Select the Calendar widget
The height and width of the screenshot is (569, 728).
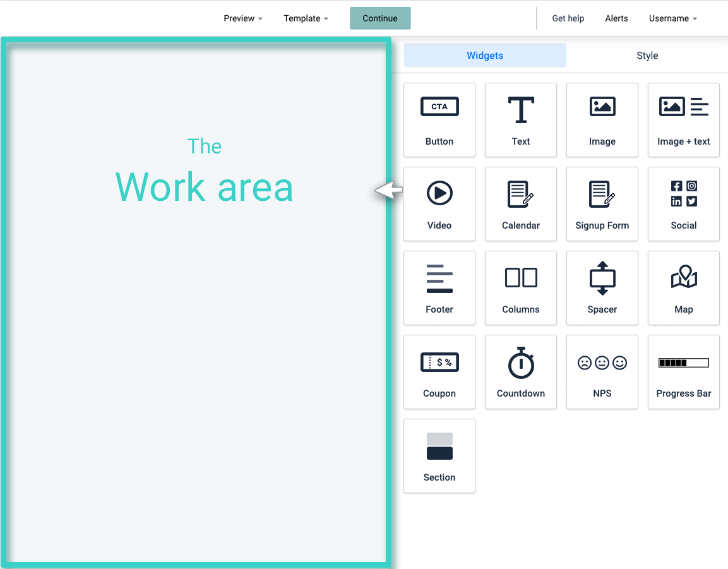(520, 204)
